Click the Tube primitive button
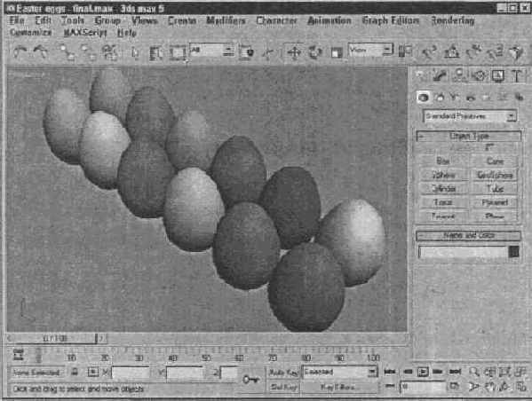 495,188
